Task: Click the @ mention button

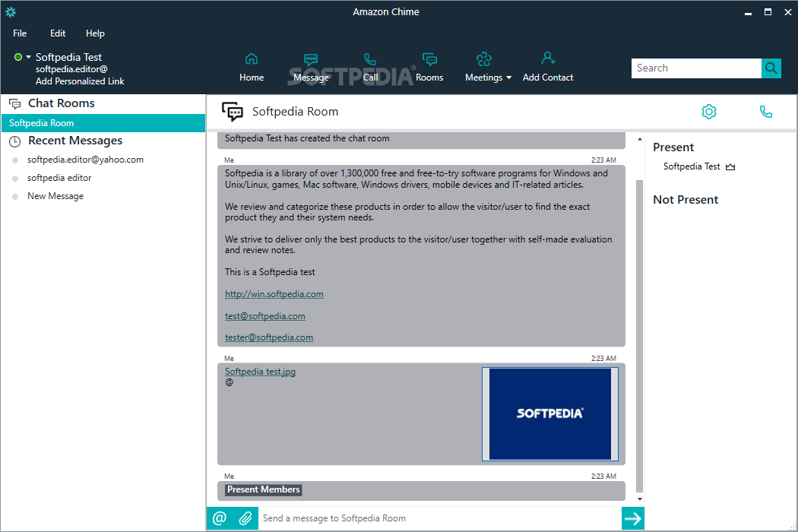Action: pyautogui.click(x=220, y=518)
